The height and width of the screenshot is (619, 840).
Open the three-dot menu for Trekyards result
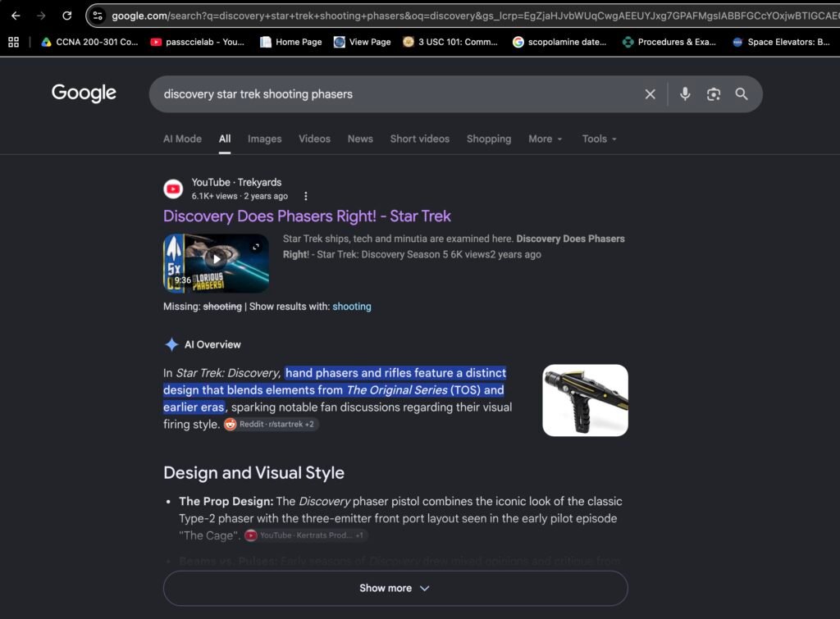(x=306, y=196)
